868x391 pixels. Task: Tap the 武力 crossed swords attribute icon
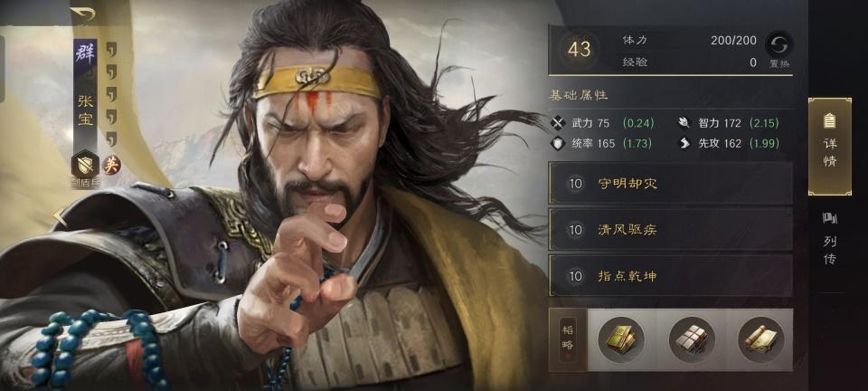[x=558, y=123]
